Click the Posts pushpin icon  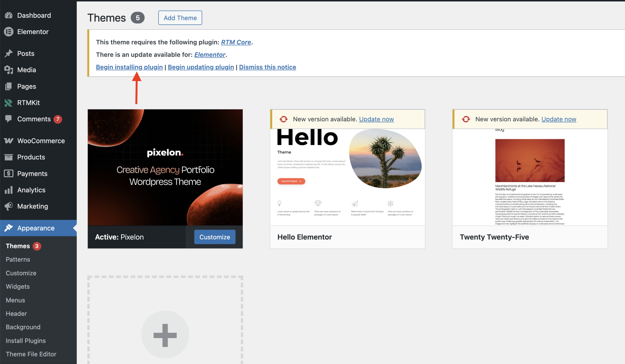9,53
